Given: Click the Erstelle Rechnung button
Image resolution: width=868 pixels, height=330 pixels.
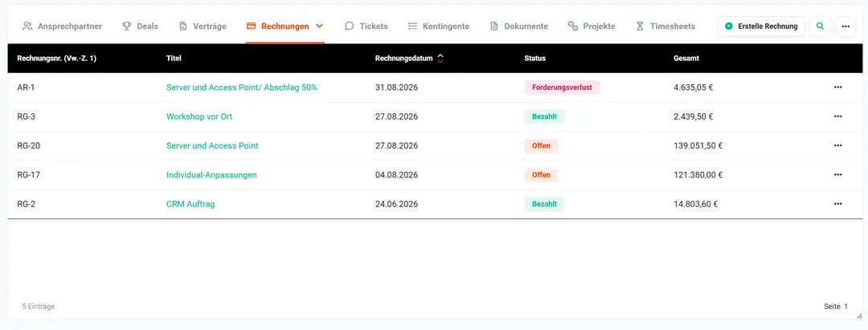Looking at the screenshot, I should tap(761, 26).
